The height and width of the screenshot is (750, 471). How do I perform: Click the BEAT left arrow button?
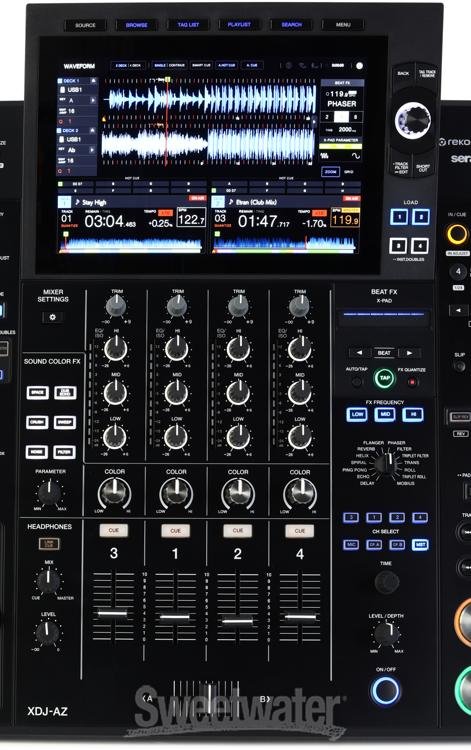tap(359, 353)
